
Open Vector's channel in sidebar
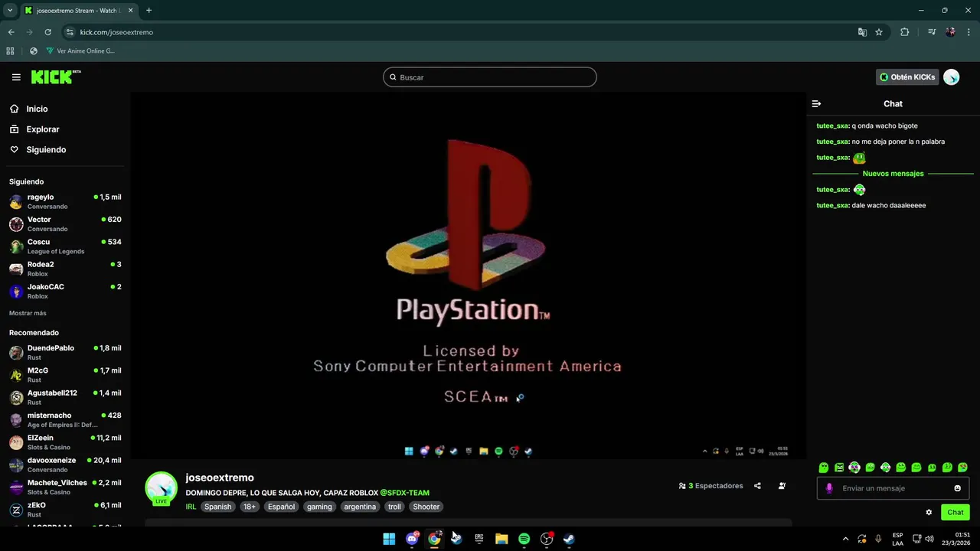[65, 223]
